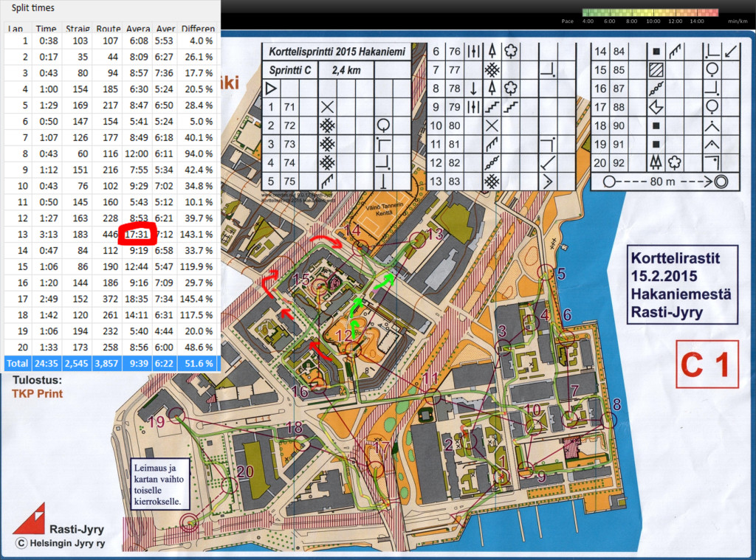Click the pace color scale legend
Screen dimensions: 756x560
(650, 13)
